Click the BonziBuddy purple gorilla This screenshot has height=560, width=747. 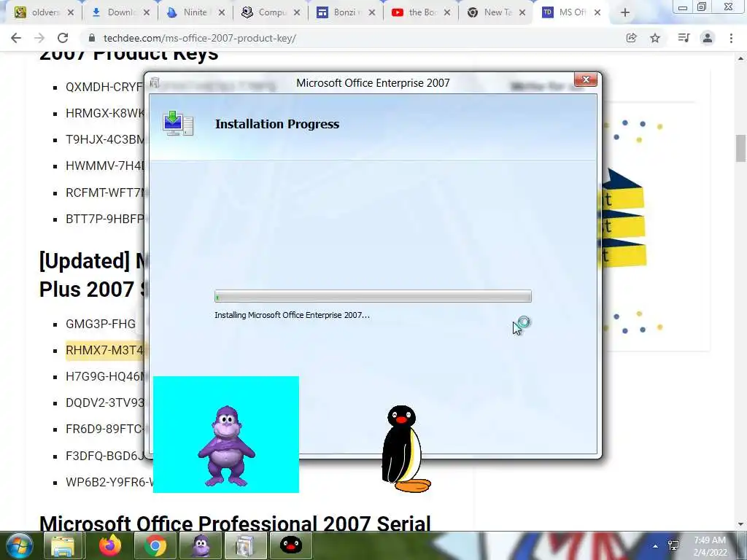click(x=227, y=446)
